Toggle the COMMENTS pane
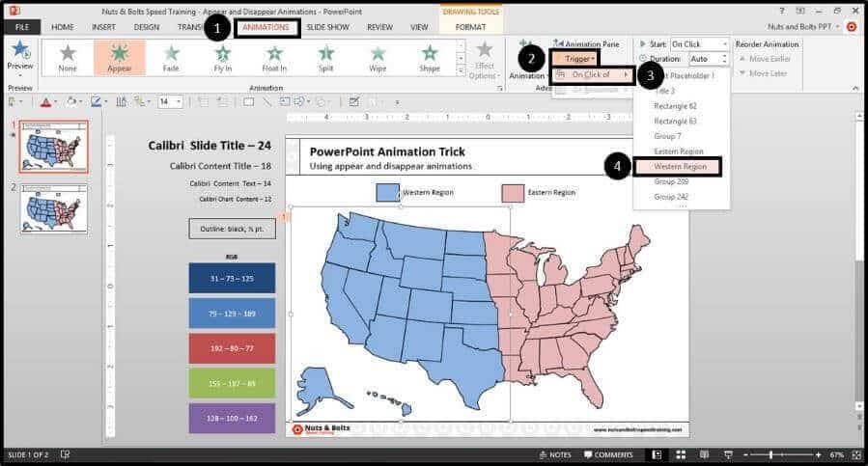Image resolution: width=868 pixels, height=466 pixels. 608,454
